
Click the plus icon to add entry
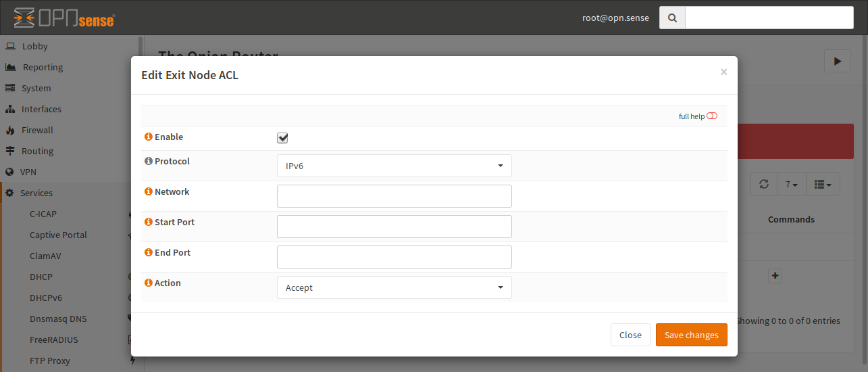pyautogui.click(x=775, y=276)
